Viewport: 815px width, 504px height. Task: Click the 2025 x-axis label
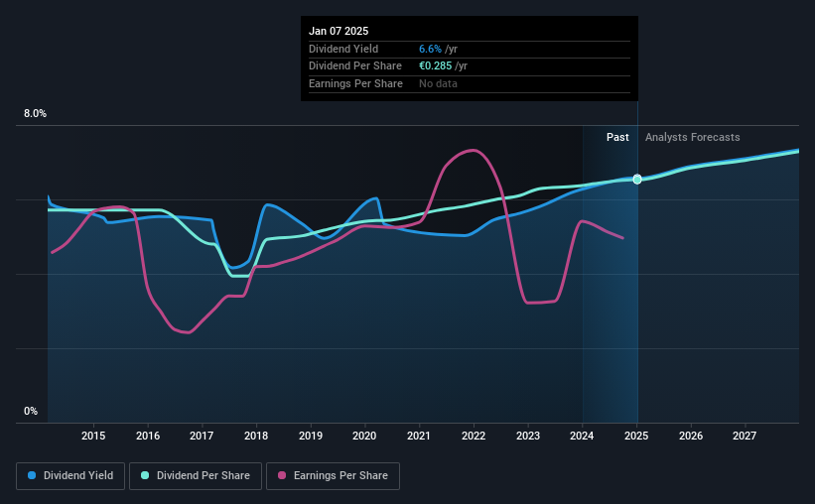click(636, 436)
